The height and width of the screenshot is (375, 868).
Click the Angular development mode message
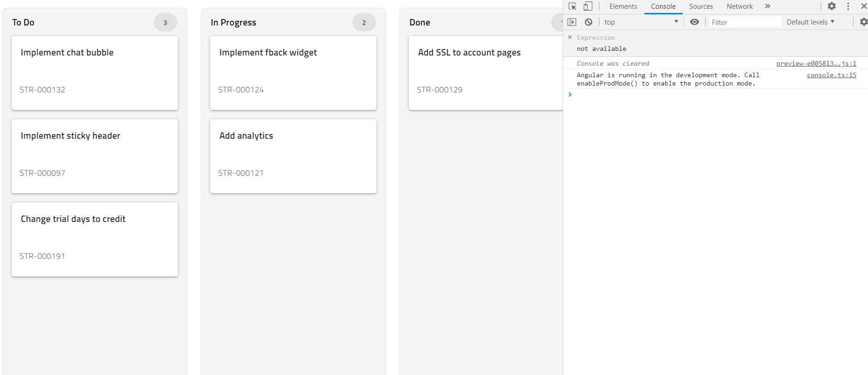(668, 79)
